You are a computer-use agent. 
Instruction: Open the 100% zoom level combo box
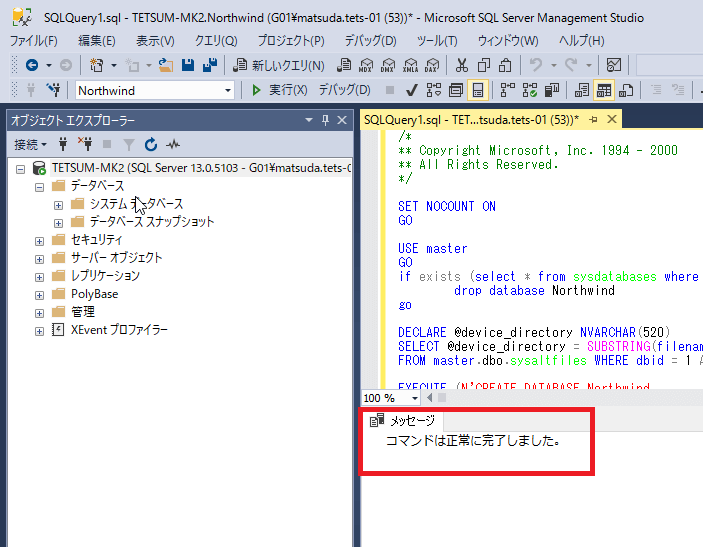point(412,397)
